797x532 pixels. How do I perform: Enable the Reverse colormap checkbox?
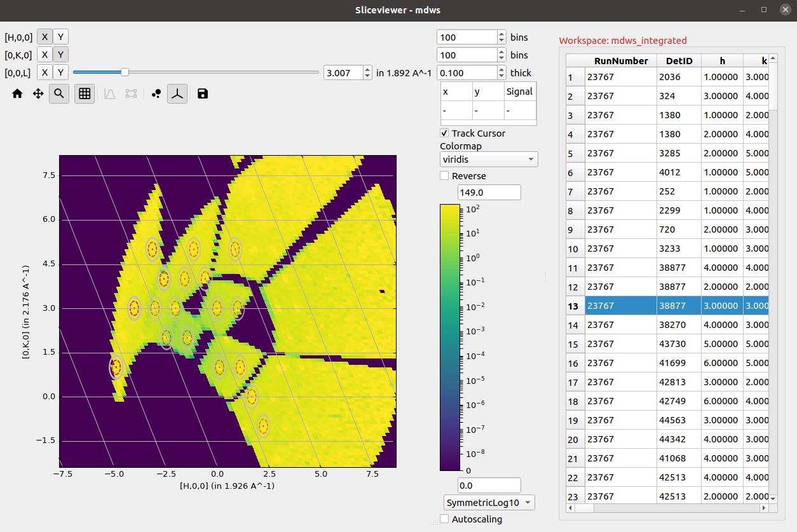click(x=444, y=176)
